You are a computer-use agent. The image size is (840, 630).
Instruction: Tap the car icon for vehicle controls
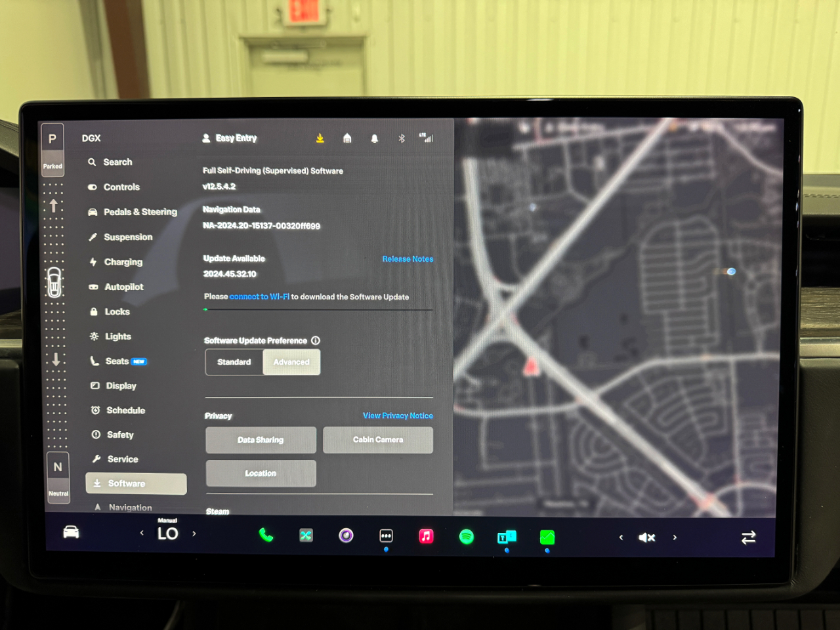coord(71,532)
